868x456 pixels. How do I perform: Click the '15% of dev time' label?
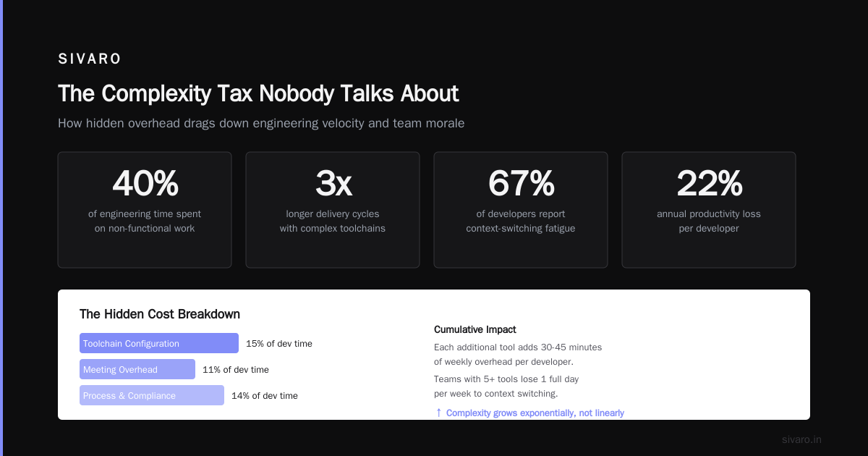279,343
